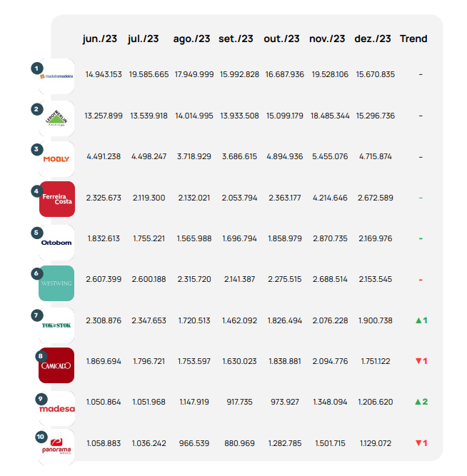Click the Panorama logo
This screenshot has height=476, width=467.
pyautogui.click(x=57, y=448)
